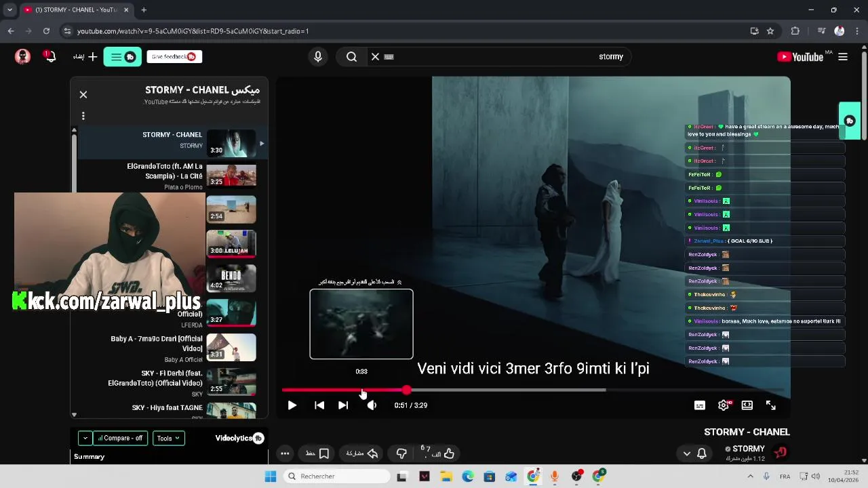This screenshot has height=488, width=868.
Task: Open the on-screen keyboard icon in search
Action: tap(389, 57)
